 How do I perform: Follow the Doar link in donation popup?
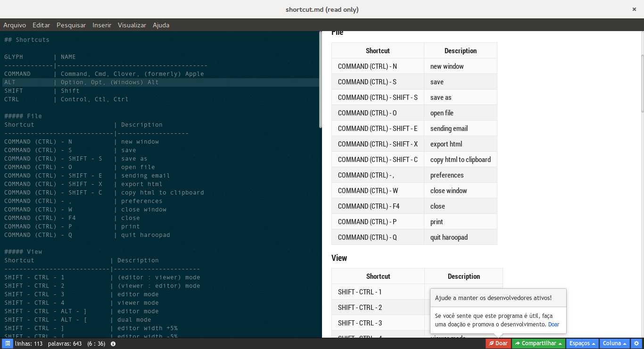click(x=553, y=325)
